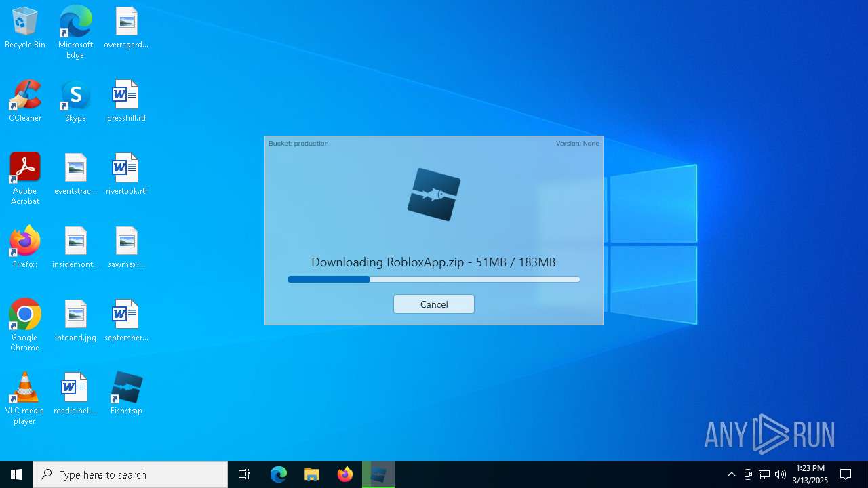Click the Version: None label

point(578,144)
